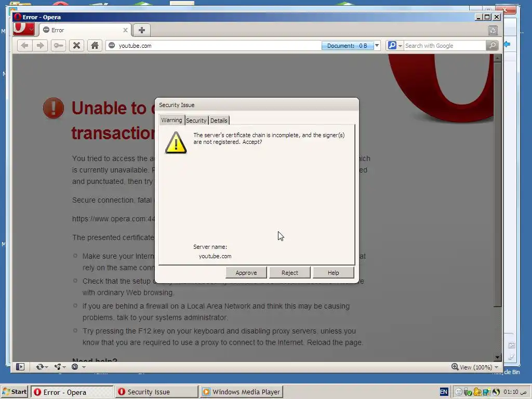
Task: Select the Error tab in Opera
Action: pos(85,30)
